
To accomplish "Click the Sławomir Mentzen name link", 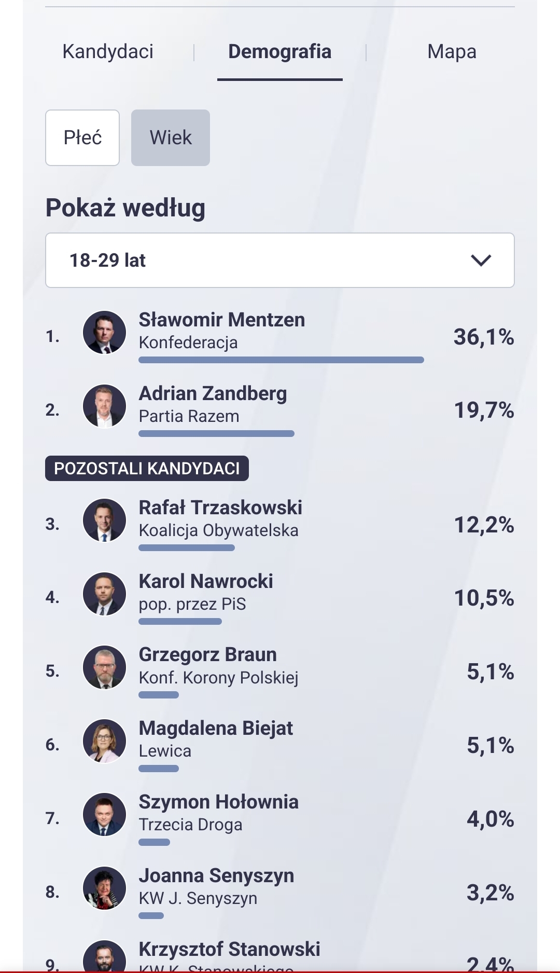I will pyautogui.click(x=222, y=320).
